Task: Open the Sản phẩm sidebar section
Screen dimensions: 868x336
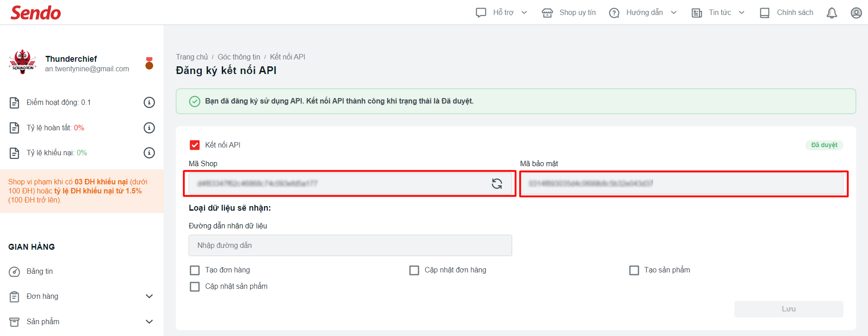Action: 43,322
